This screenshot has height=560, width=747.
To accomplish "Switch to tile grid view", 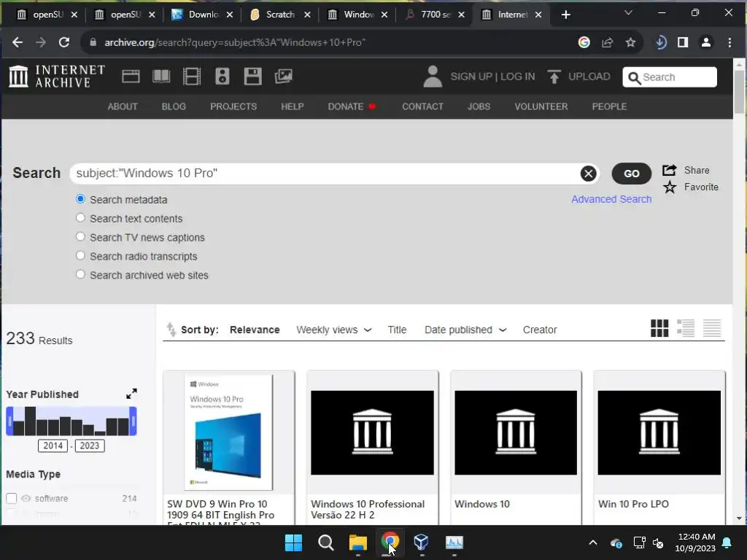I will [659, 328].
